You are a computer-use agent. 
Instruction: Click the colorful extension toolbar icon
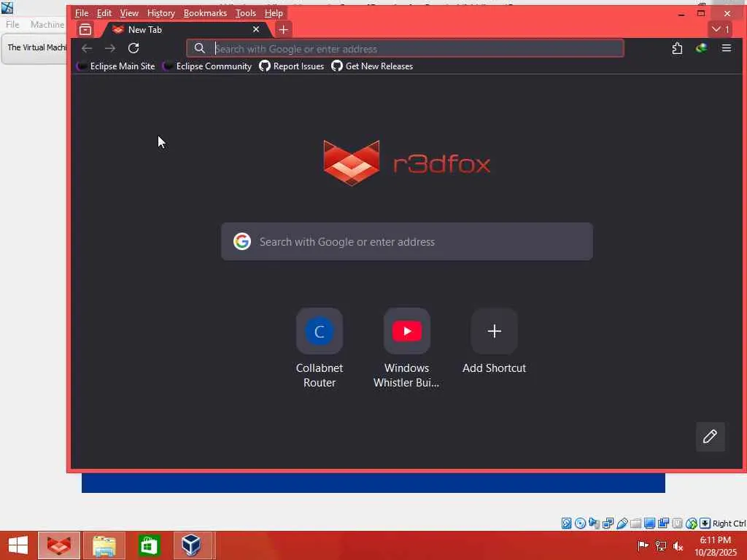pyautogui.click(x=701, y=48)
